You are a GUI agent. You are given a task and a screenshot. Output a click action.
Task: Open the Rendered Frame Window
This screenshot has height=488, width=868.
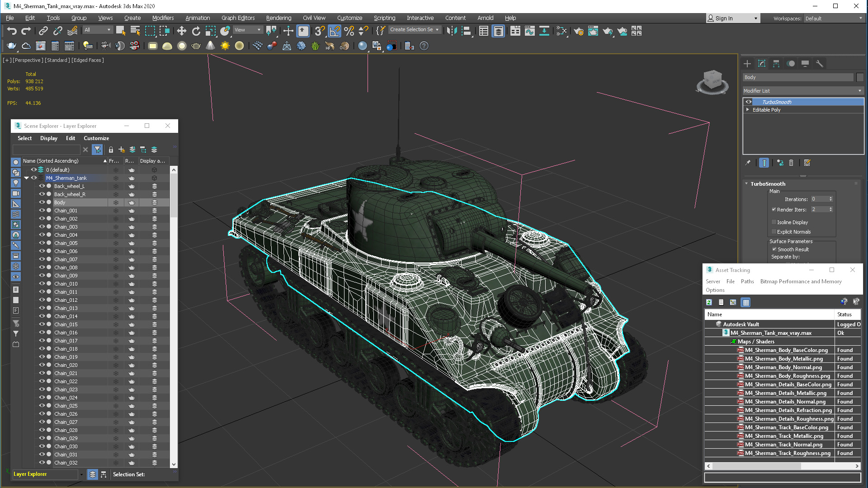tap(593, 31)
